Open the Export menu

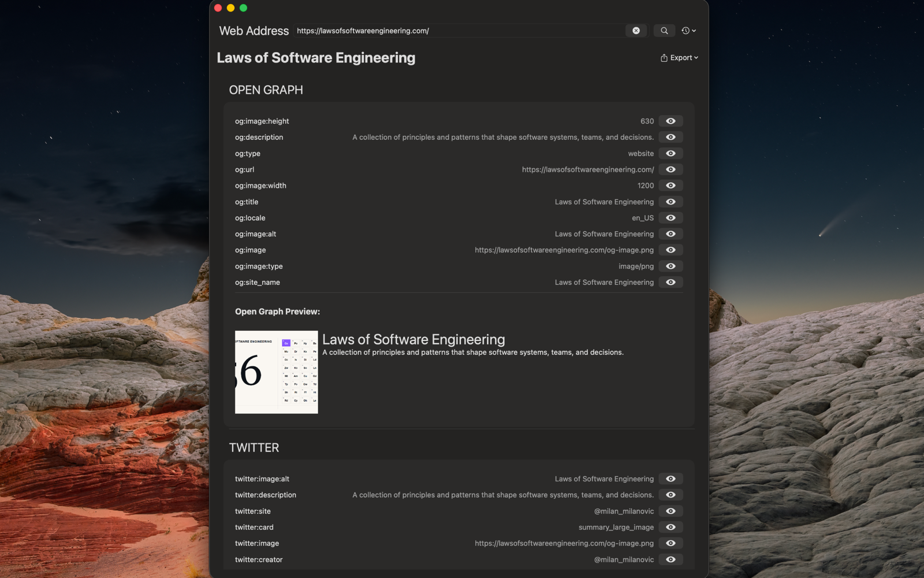tap(679, 58)
